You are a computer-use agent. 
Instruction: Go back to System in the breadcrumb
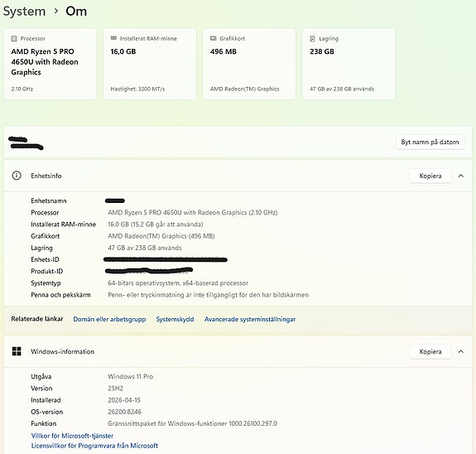point(24,12)
